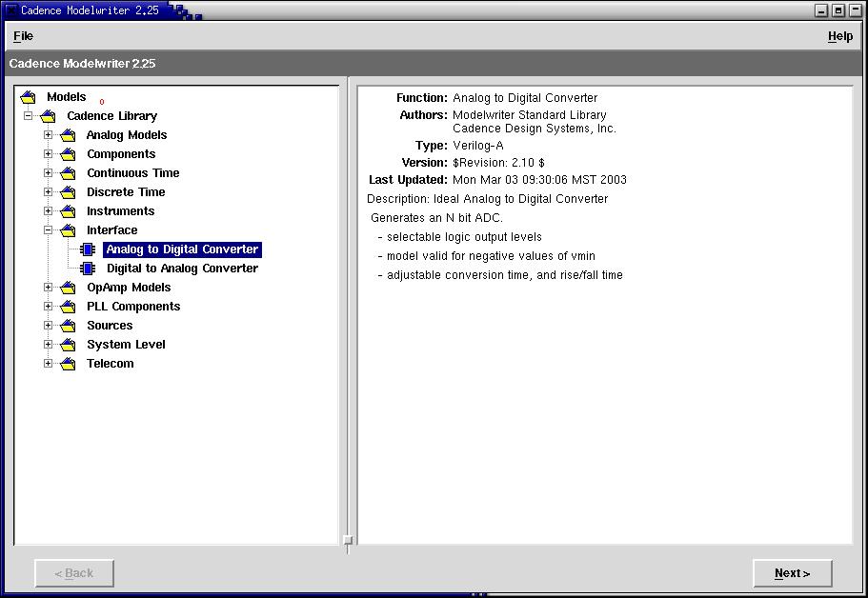The width and height of the screenshot is (868, 598).
Task: Expand the Components tree node
Action: [48, 153]
